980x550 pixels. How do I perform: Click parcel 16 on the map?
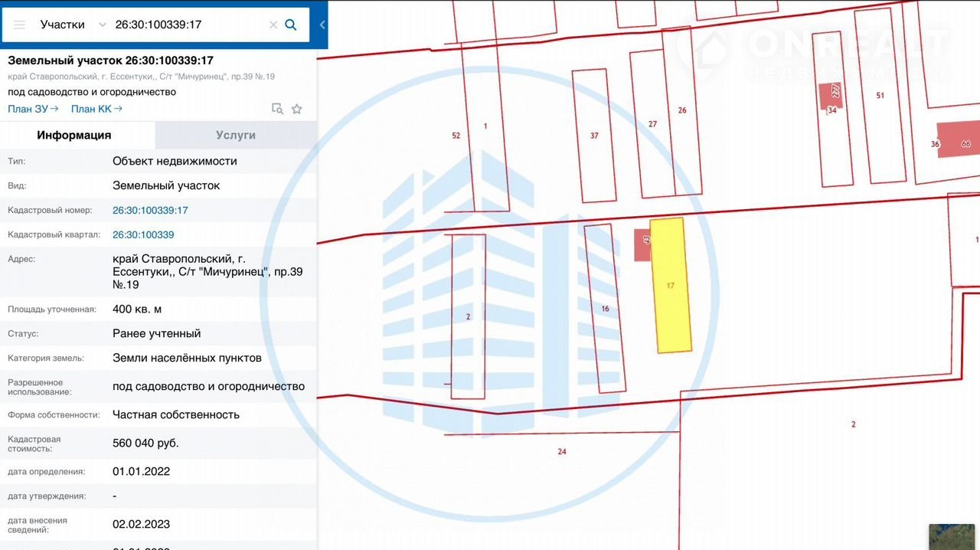(x=605, y=309)
